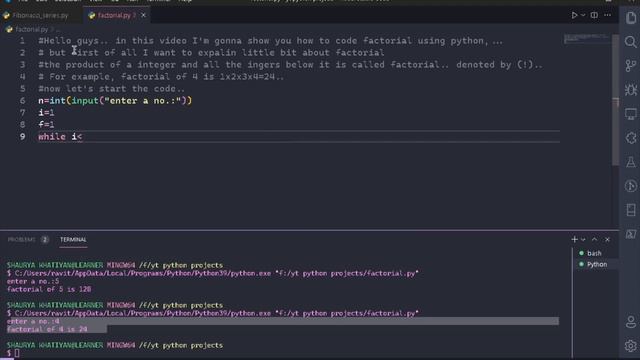Select the factorial.py editor tab

point(116,16)
